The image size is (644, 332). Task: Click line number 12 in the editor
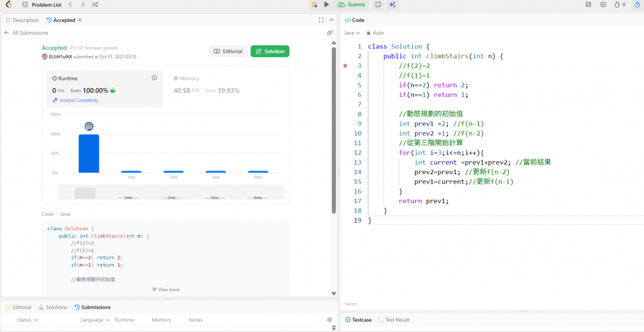click(x=357, y=152)
